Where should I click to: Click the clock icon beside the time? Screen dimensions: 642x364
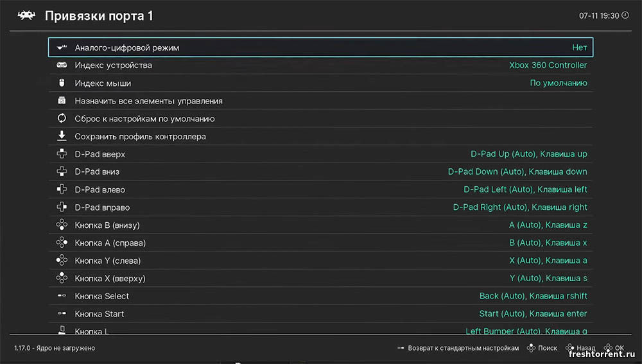pyautogui.click(x=625, y=15)
